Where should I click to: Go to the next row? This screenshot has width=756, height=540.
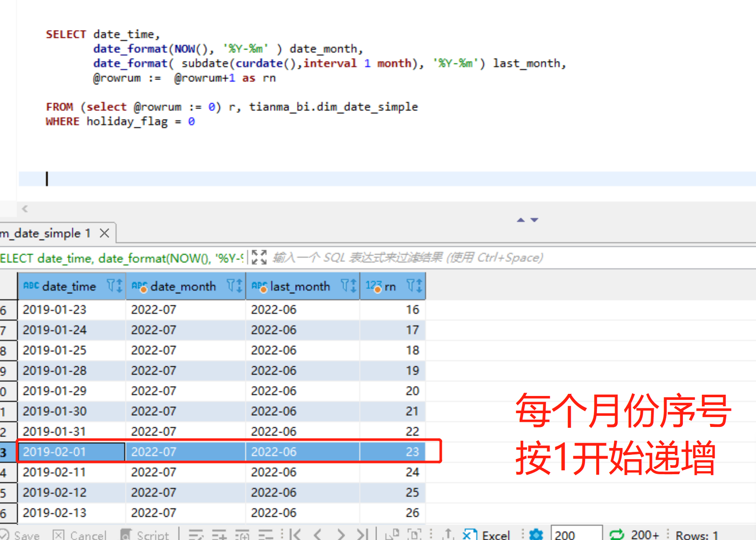[x=341, y=534]
